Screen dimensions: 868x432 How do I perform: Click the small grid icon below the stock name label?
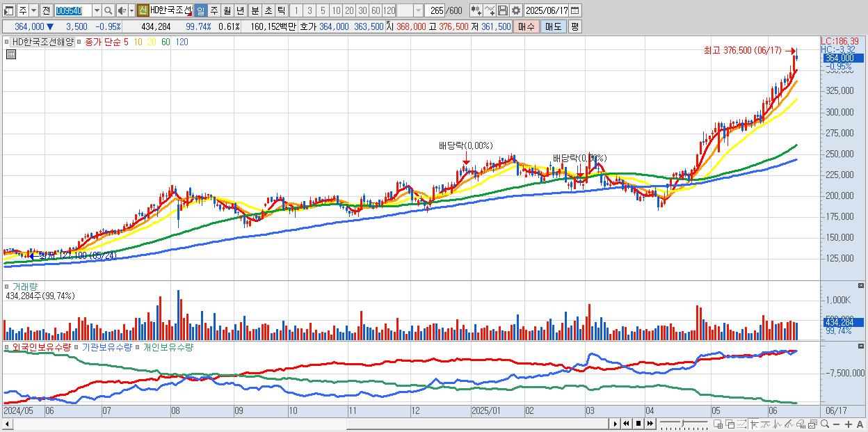pyautogui.click(x=10, y=54)
